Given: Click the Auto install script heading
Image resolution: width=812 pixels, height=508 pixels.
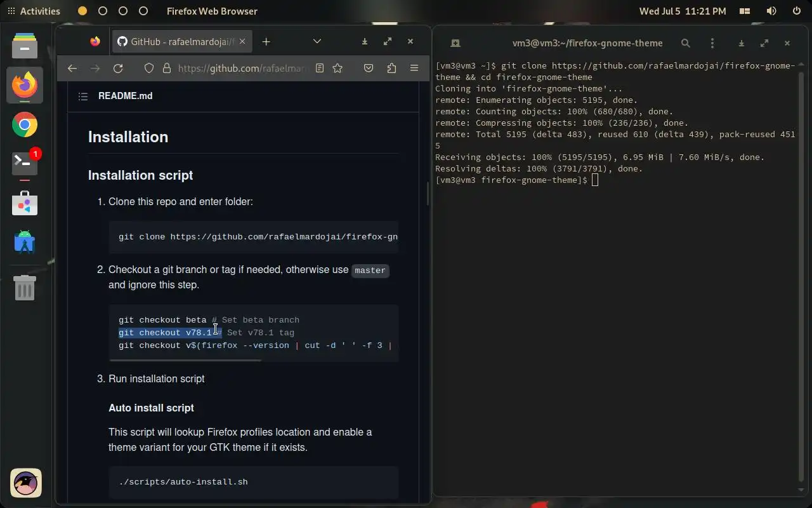Looking at the screenshot, I should pos(151,408).
